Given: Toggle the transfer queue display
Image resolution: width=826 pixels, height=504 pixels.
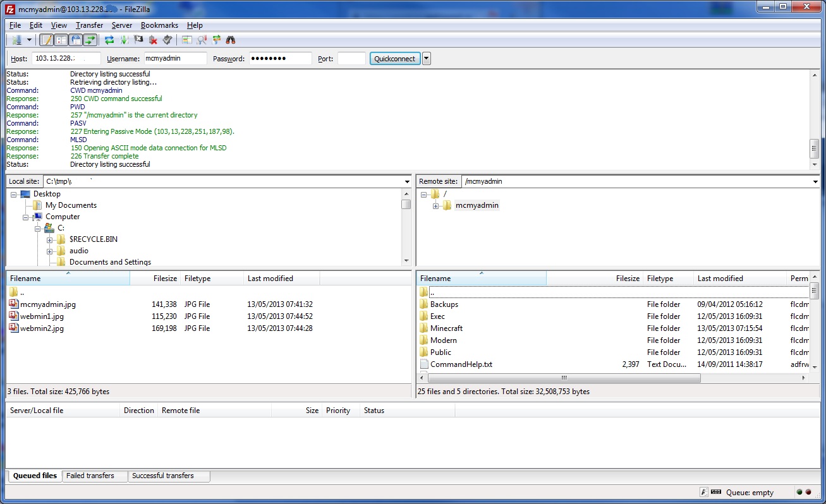Looking at the screenshot, I should 90,40.
